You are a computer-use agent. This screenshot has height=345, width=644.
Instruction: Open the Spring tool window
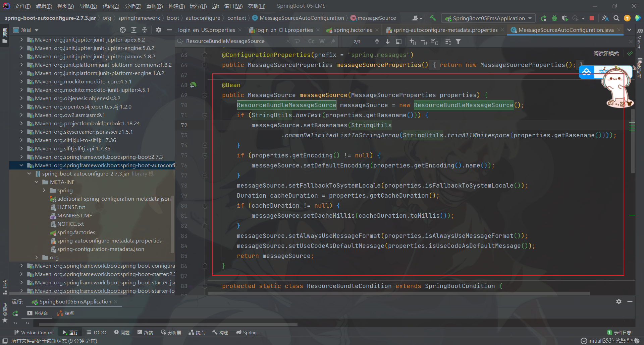coord(246,332)
